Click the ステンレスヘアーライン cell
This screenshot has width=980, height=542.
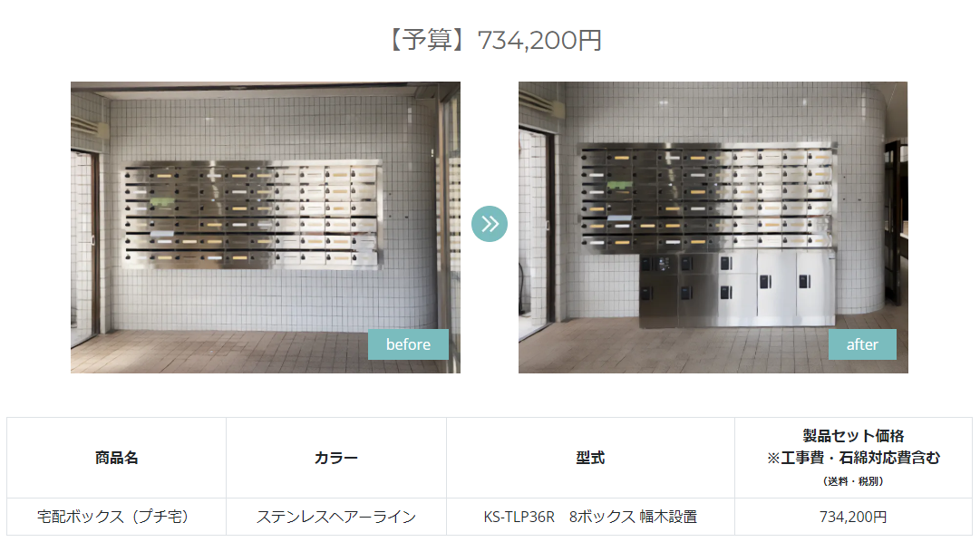point(336,517)
